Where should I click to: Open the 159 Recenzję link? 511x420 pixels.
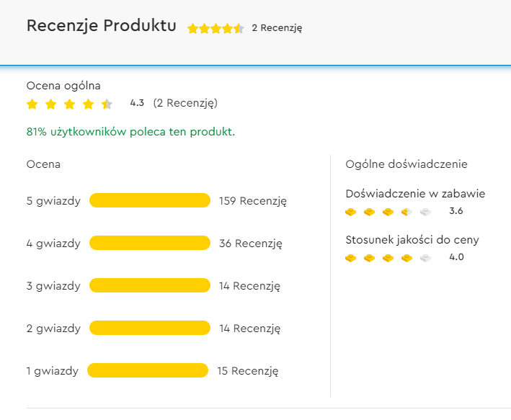tap(253, 201)
